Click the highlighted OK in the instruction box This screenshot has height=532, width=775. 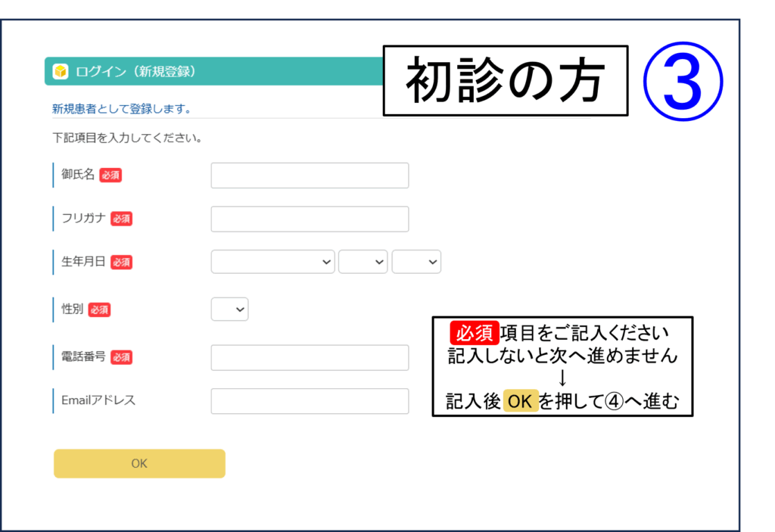(520, 402)
